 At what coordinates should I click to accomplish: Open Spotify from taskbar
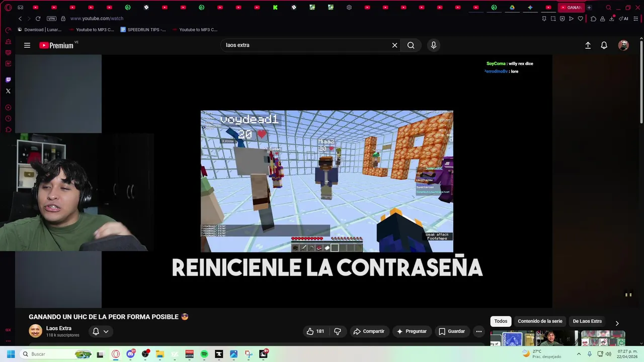204,354
